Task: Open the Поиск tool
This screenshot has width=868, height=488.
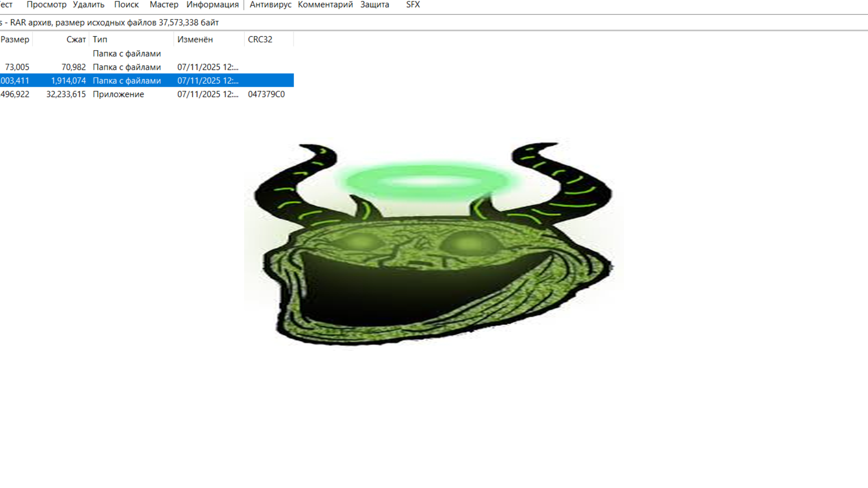Action: click(x=126, y=5)
